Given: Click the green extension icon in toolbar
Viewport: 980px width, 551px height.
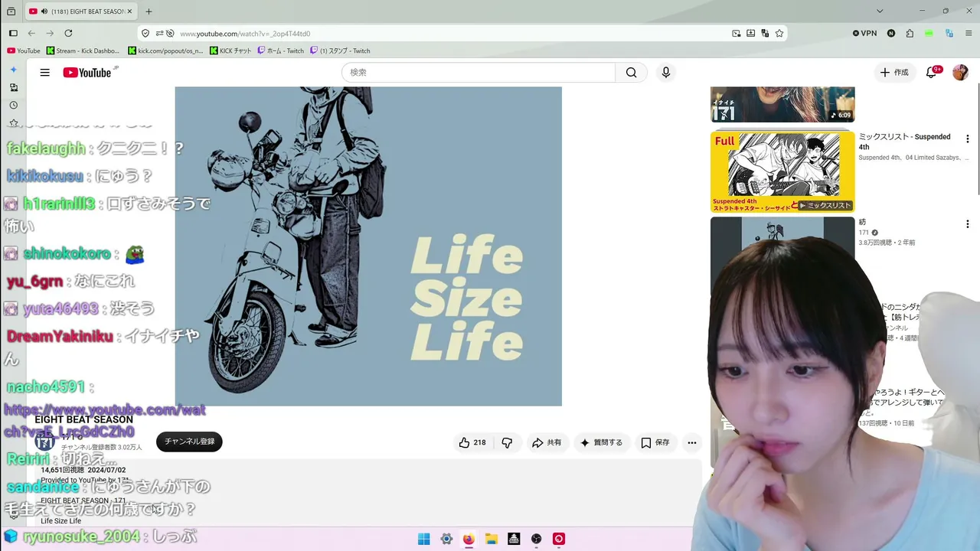Looking at the screenshot, I should [x=929, y=34].
